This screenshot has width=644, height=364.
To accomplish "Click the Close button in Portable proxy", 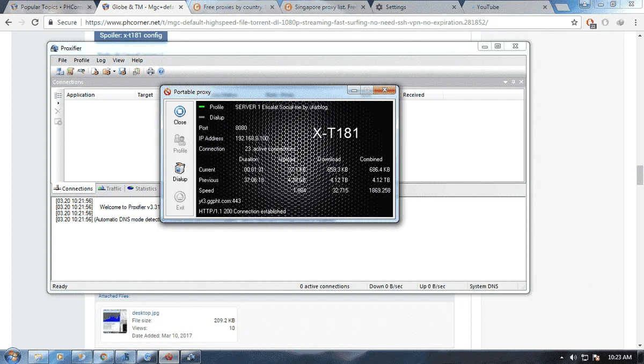I will pos(180,115).
